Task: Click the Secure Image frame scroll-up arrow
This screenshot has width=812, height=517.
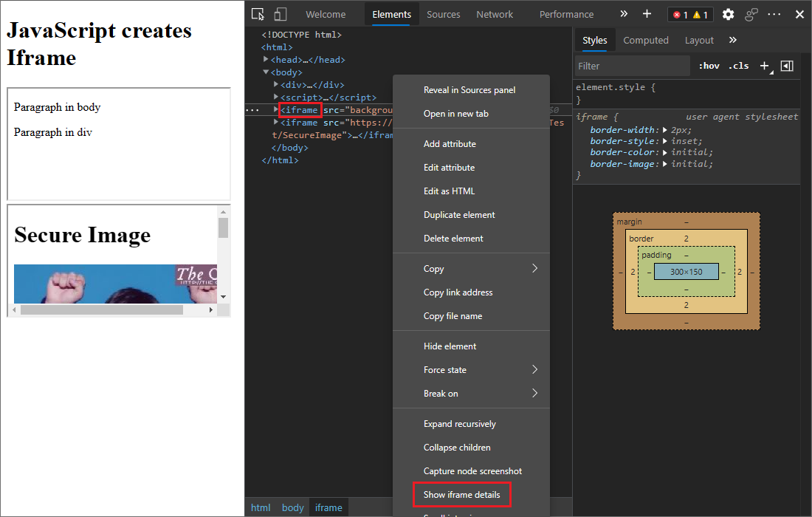Action: 223,211
